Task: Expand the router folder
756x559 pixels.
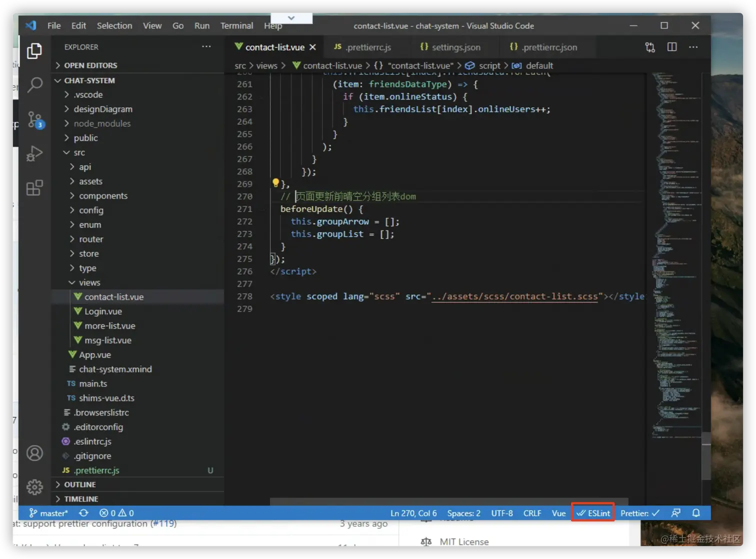Action: coord(137,239)
